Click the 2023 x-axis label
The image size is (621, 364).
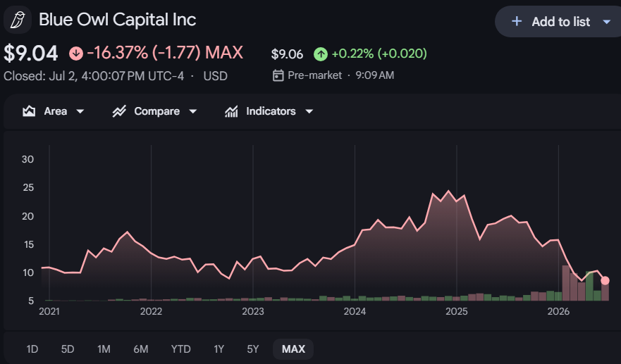252,311
